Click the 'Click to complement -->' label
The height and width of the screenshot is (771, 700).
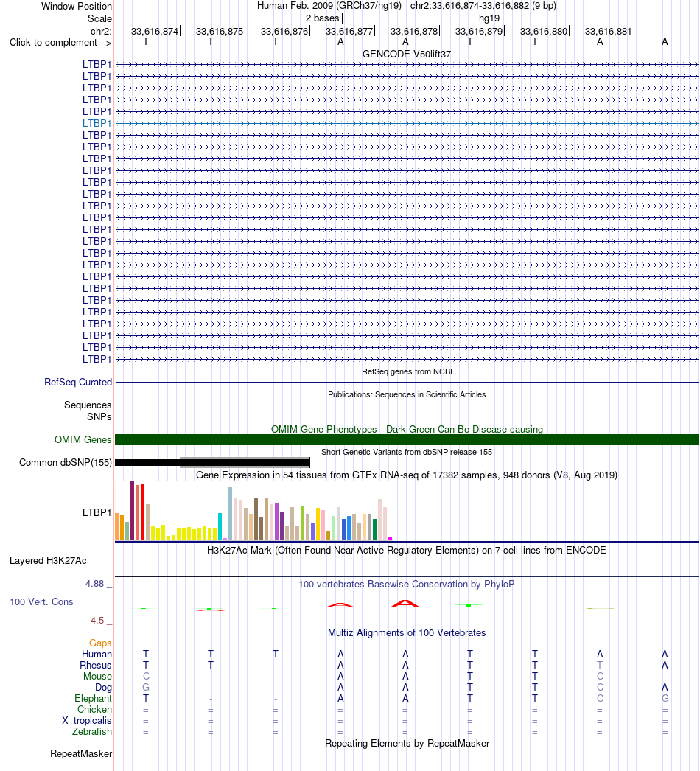[x=60, y=43]
